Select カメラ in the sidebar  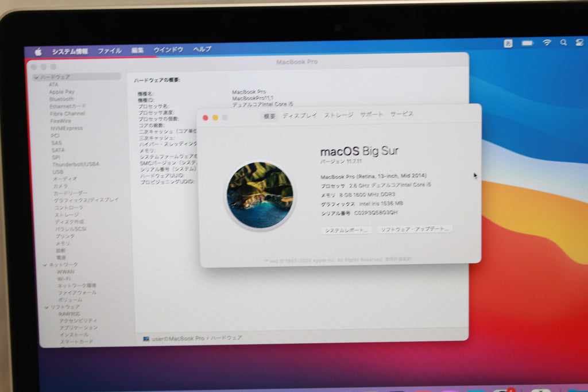(x=60, y=186)
